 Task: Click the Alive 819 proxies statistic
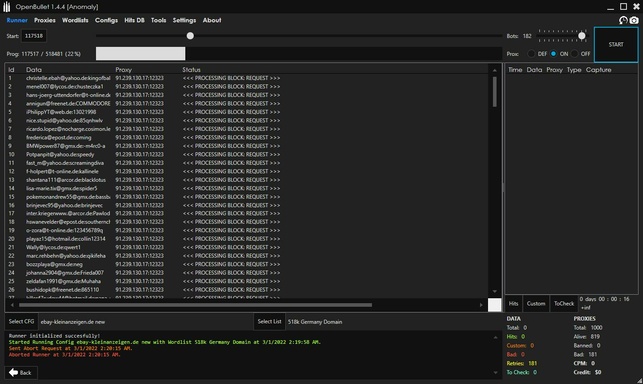tap(587, 336)
